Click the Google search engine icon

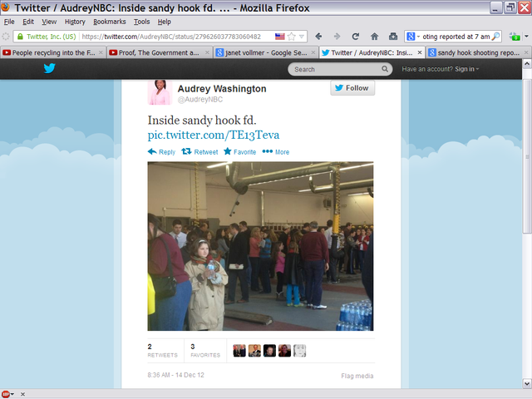[x=411, y=37]
